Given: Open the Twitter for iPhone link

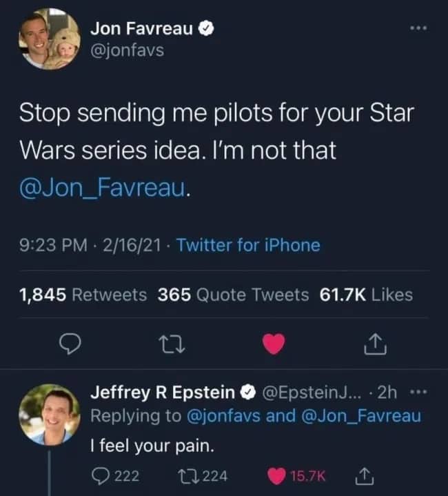Looking at the screenshot, I should [x=248, y=245].
